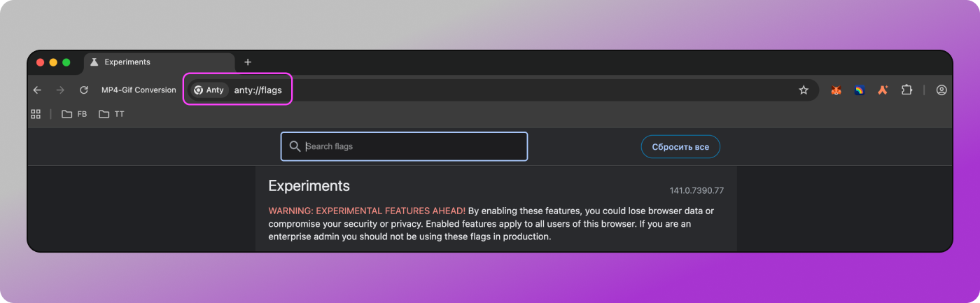This screenshot has width=980, height=303.
Task: Click the Anty site info chip
Action: 209,90
